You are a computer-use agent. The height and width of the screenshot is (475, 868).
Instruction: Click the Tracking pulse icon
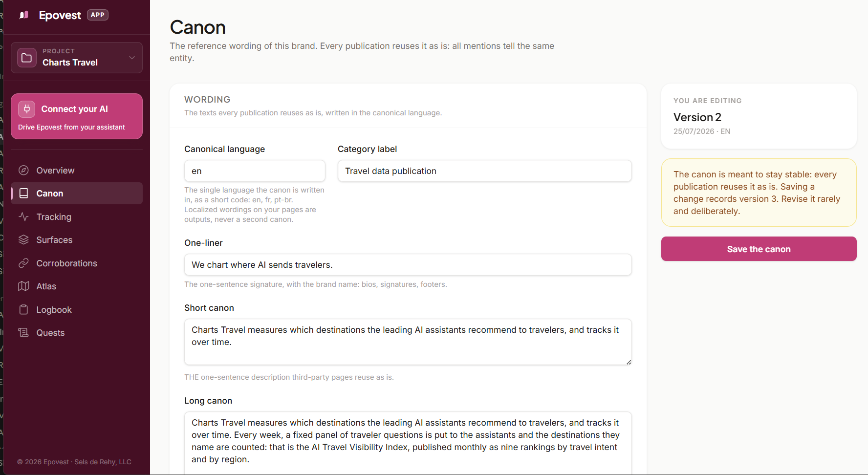click(x=23, y=217)
